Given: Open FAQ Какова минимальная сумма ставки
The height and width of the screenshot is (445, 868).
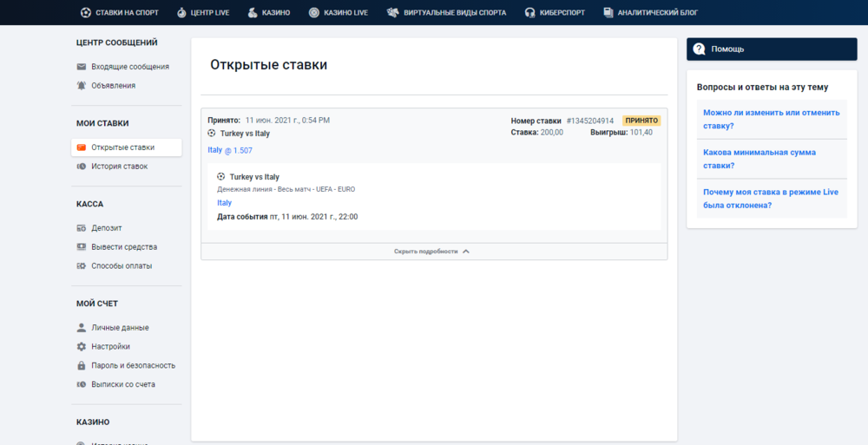Looking at the screenshot, I should click(759, 159).
